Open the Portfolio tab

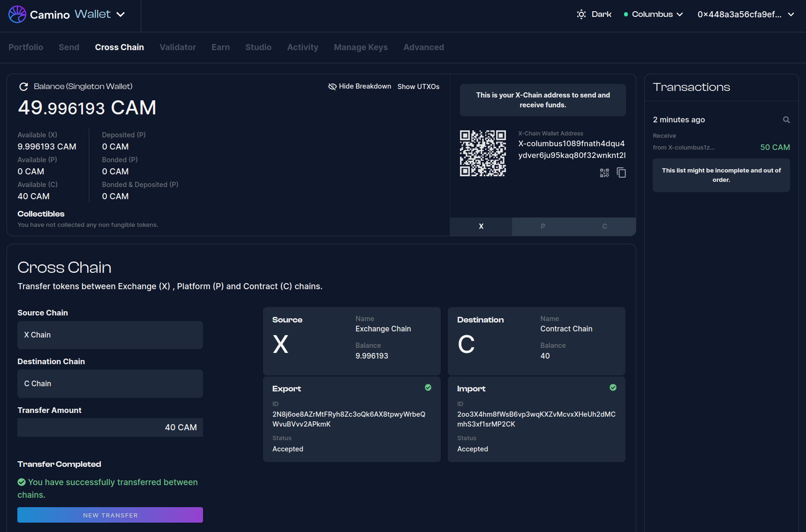26,47
